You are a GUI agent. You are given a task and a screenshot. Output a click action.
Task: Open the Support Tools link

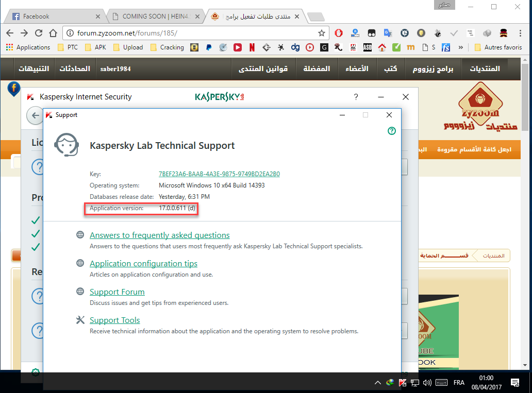(114, 320)
